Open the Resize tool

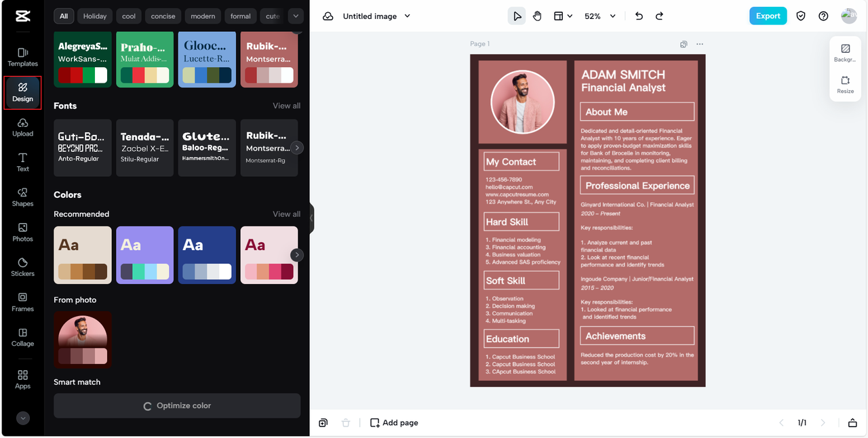click(845, 85)
